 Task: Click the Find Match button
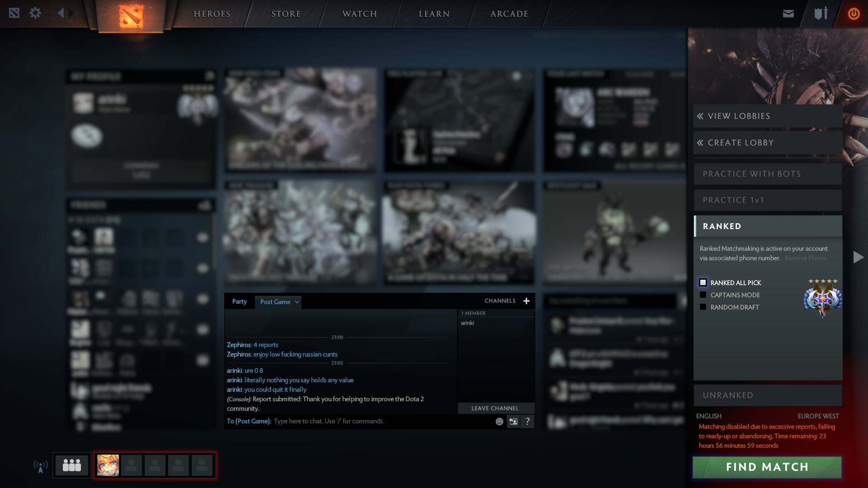click(767, 467)
